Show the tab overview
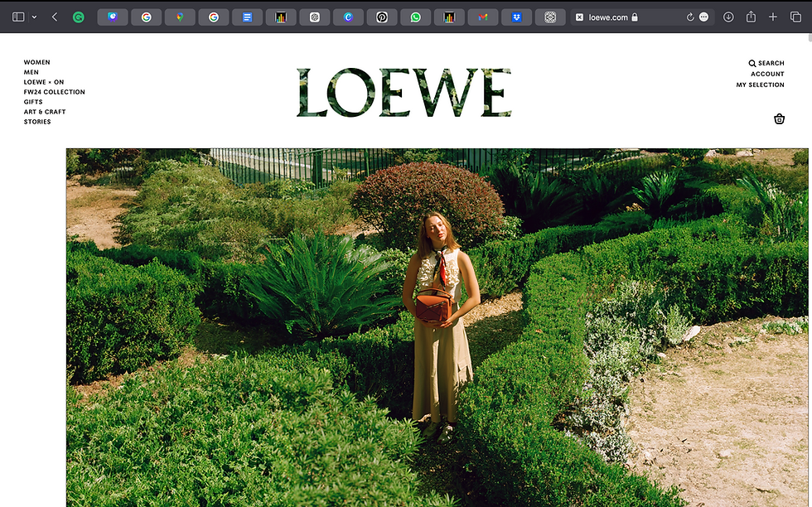 (795, 17)
